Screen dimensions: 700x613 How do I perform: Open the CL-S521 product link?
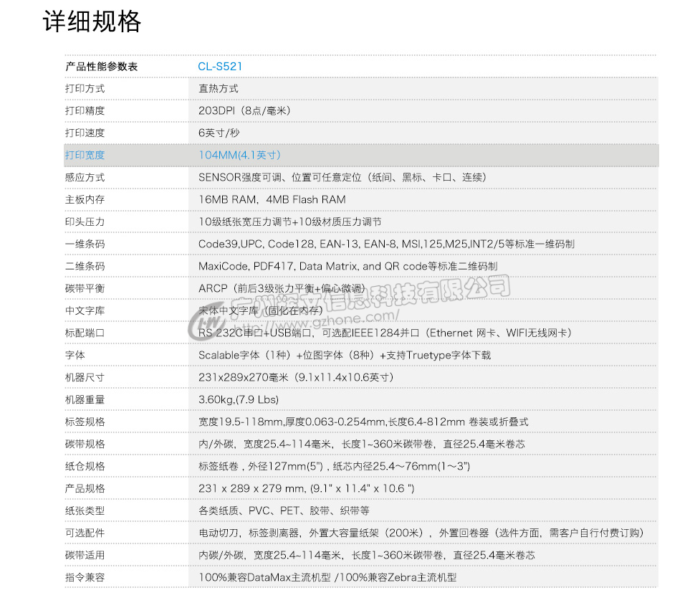coord(219,66)
